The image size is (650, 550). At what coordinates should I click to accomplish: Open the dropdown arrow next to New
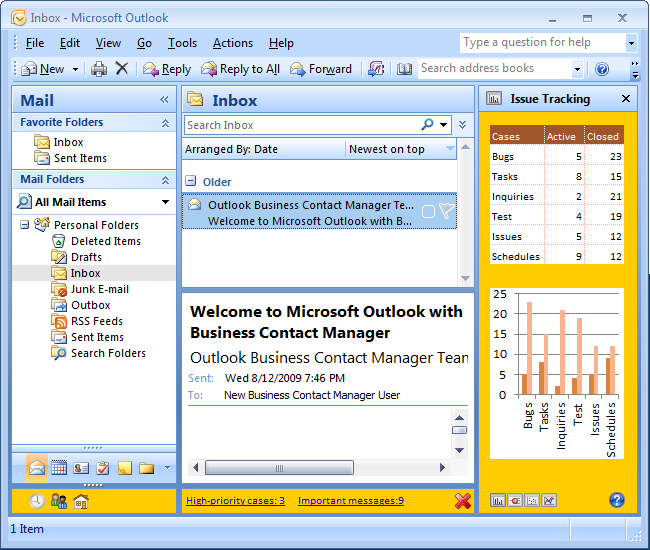[75, 69]
